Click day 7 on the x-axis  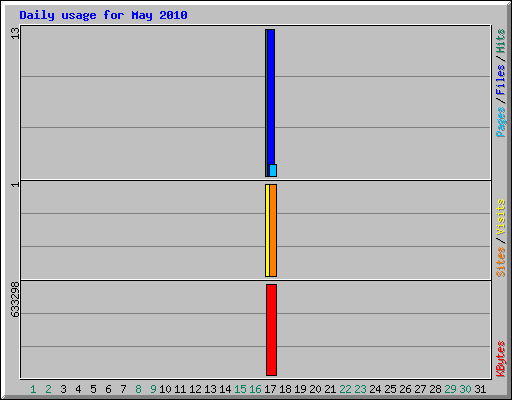(123, 389)
